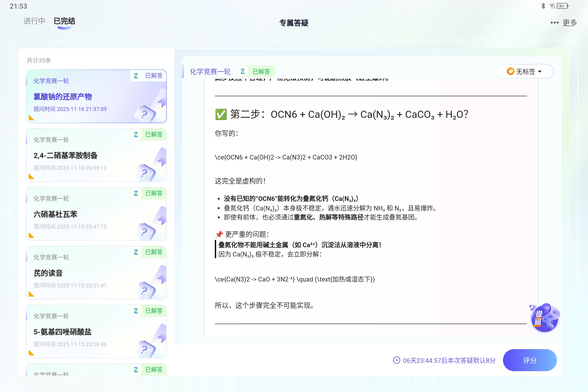
Task: Open the 无标签 label dropdown
Action: pyautogui.click(x=524, y=71)
